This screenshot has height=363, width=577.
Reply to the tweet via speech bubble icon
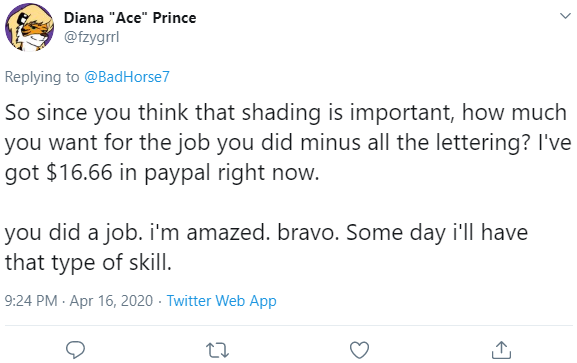pyautogui.click(x=75, y=350)
